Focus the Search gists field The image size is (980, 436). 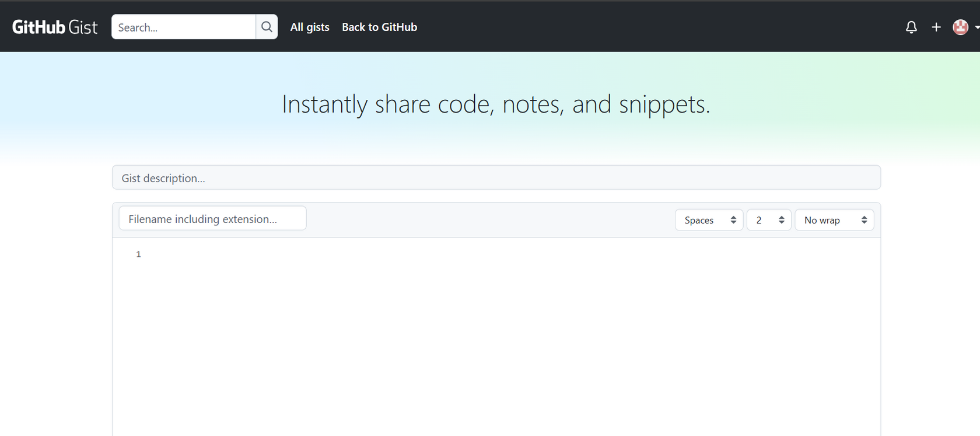[x=183, y=27]
